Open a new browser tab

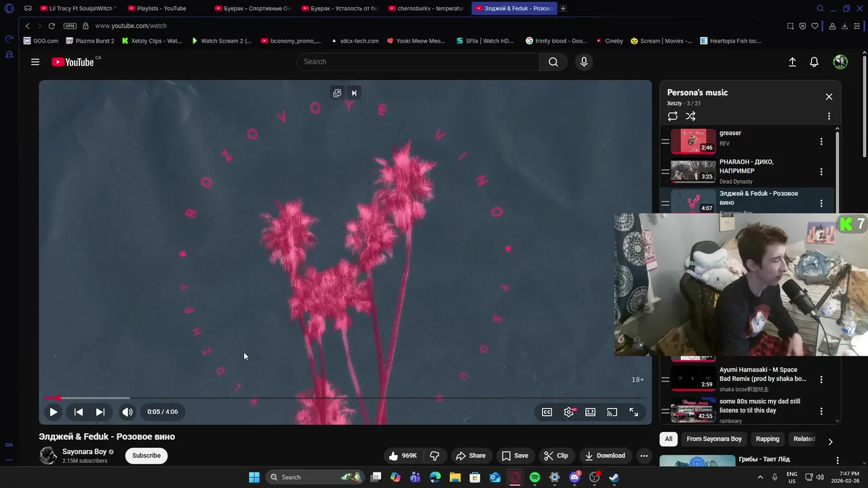click(563, 8)
